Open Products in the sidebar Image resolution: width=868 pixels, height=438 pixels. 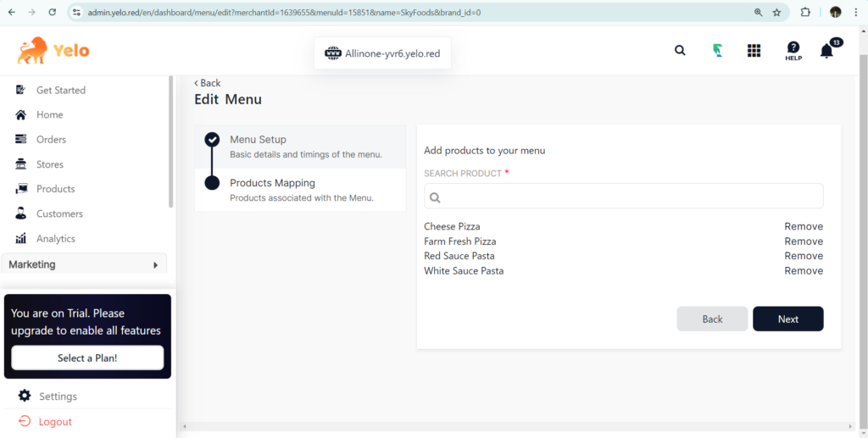point(55,189)
